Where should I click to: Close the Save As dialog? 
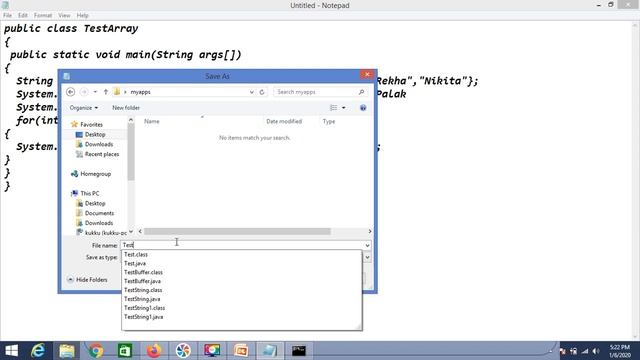(367, 74)
